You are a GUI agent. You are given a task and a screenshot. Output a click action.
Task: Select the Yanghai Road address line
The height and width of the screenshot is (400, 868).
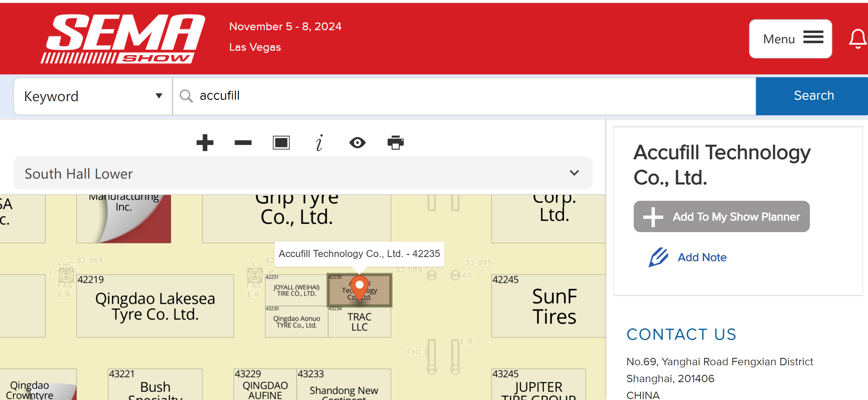point(719,362)
